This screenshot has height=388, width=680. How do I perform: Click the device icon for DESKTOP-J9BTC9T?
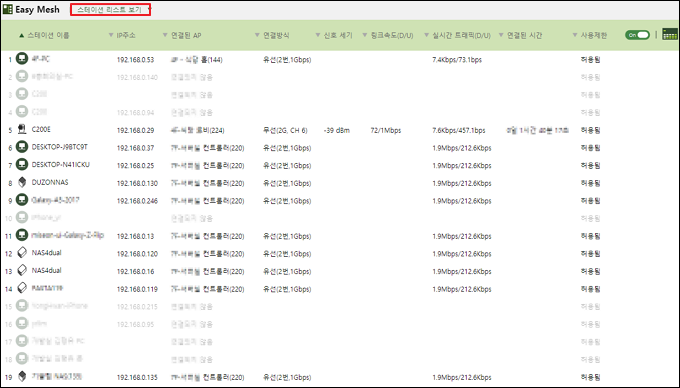[22, 147]
